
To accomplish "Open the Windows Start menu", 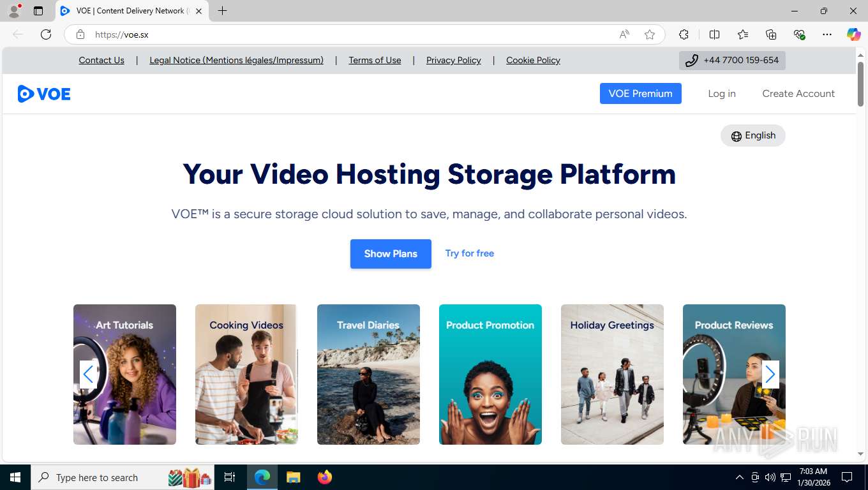I will tap(15, 477).
